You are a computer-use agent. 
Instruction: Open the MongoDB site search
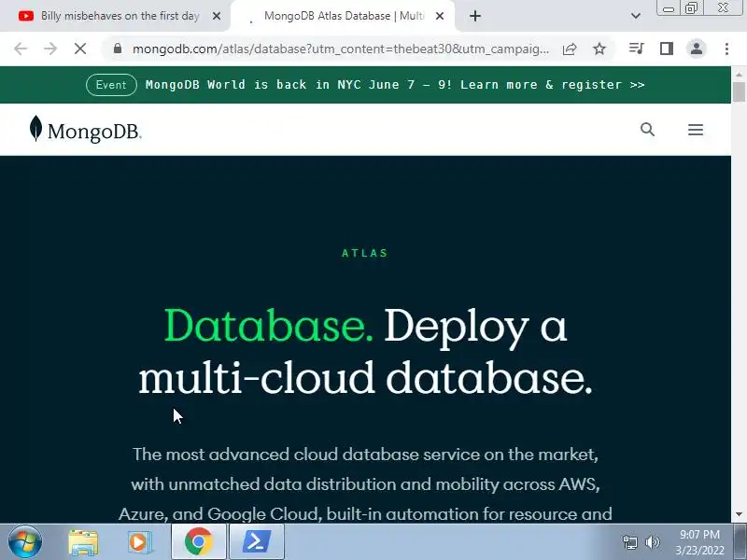(x=647, y=130)
